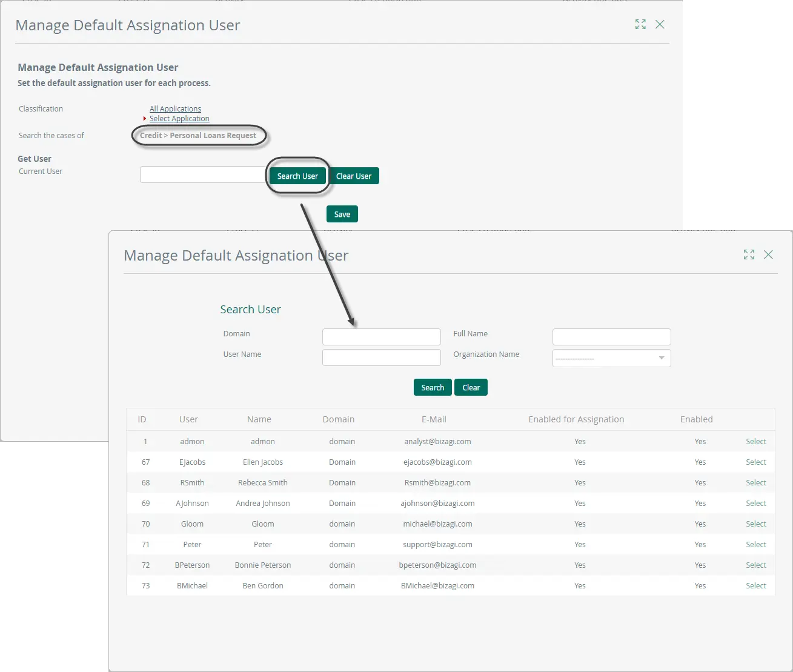
Task: Focus the Domain input field
Action: [x=382, y=337]
